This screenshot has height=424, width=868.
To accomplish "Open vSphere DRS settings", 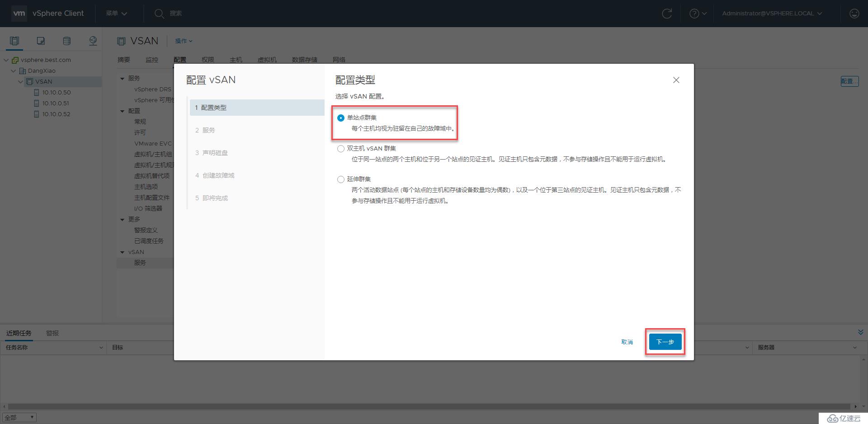I will click(153, 89).
